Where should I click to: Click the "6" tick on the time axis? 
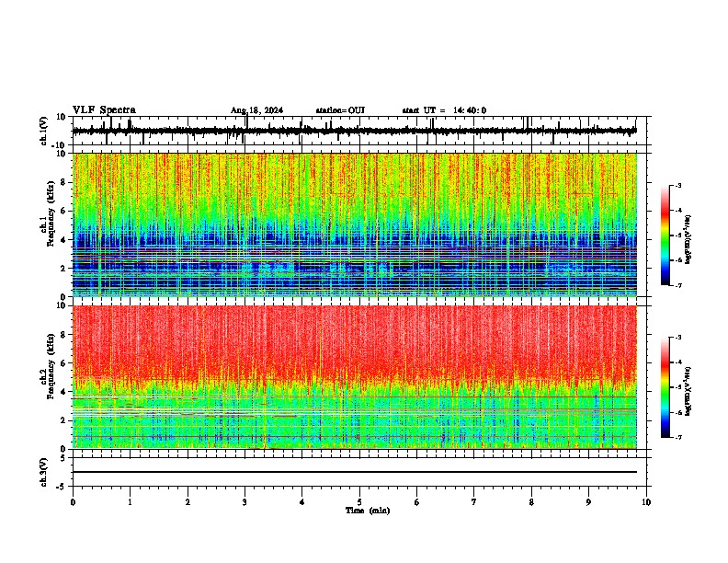pos(417,502)
